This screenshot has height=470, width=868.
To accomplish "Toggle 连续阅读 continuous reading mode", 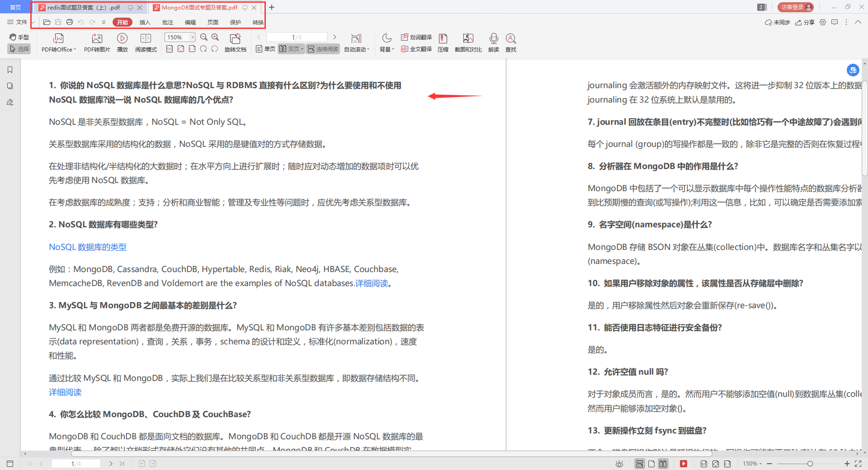I will 322,49.
